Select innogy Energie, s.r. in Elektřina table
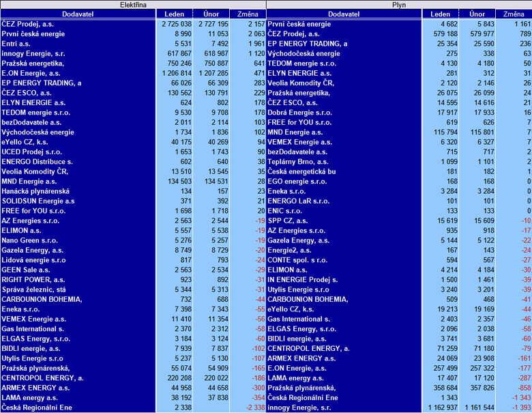The width and height of the screenshot is (532, 413). tap(33, 54)
